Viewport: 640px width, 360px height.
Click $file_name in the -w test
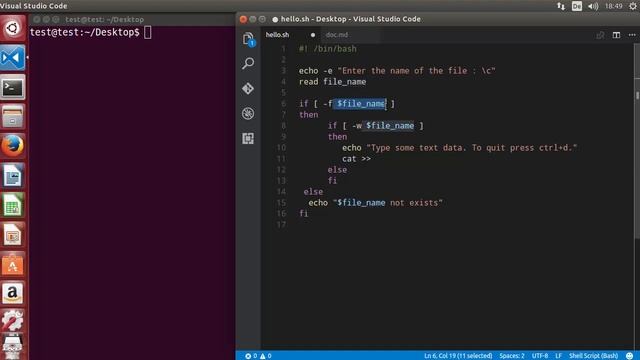[x=390, y=126]
